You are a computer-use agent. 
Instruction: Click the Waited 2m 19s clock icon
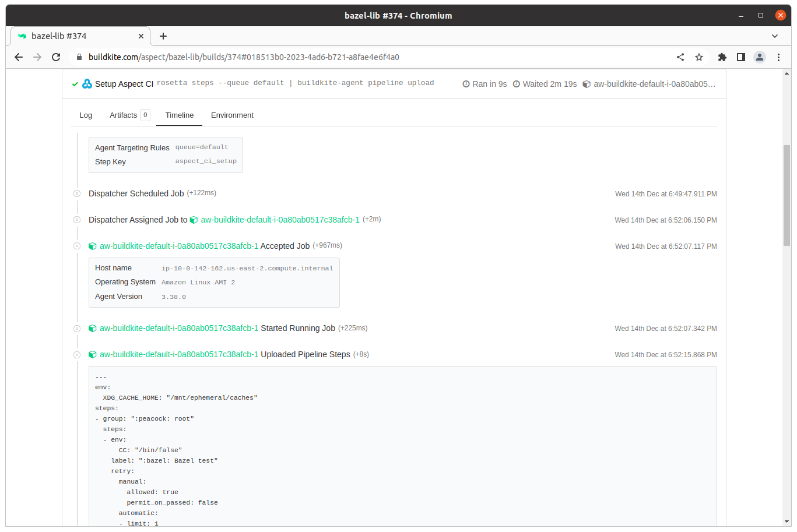(x=517, y=84)
